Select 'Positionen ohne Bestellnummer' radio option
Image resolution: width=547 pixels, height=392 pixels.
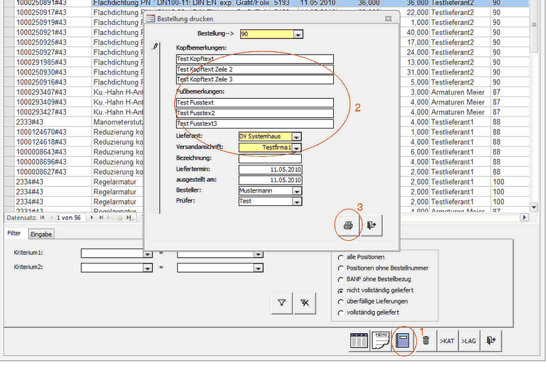coord(341,268)
